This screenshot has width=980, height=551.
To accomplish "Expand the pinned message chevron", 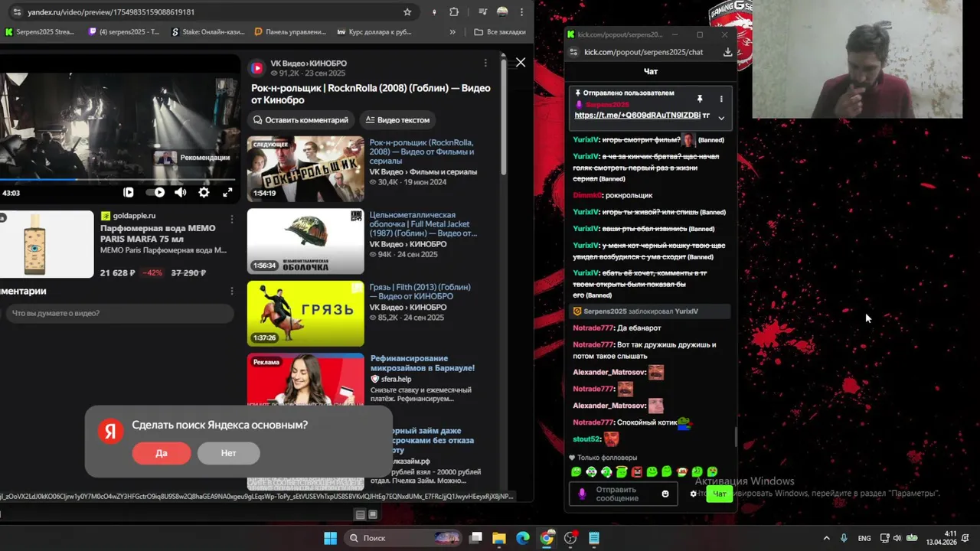I will click(721, 118).
